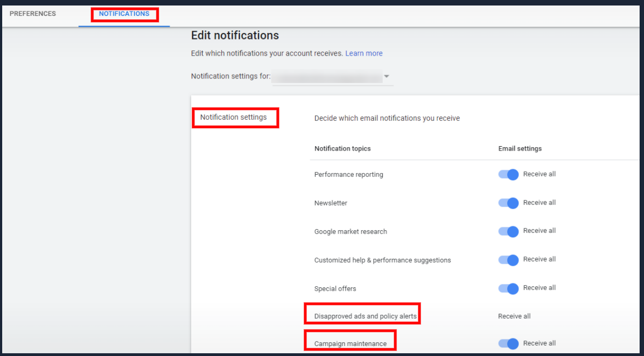This screenshot has width=644, height=356.
Task: Click Receive all beside Disapproved ads alerts
Action: pyautogui.click(x=514, y=316)
